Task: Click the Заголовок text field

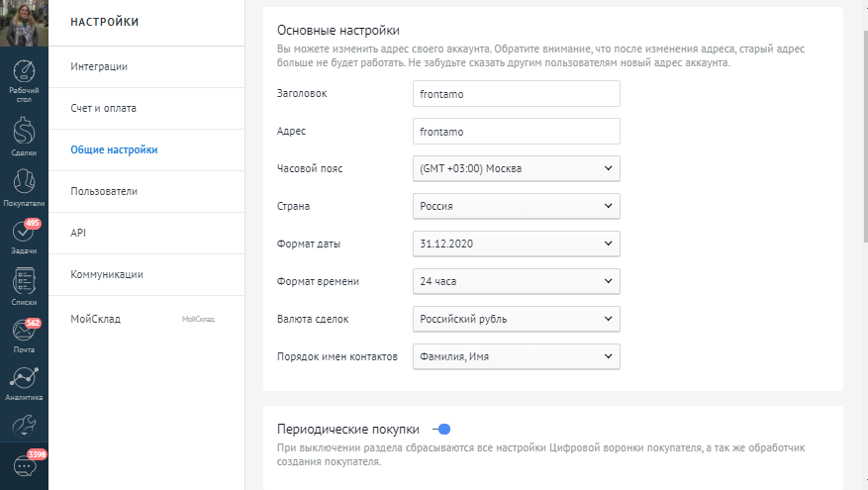Action: (516, 93)
